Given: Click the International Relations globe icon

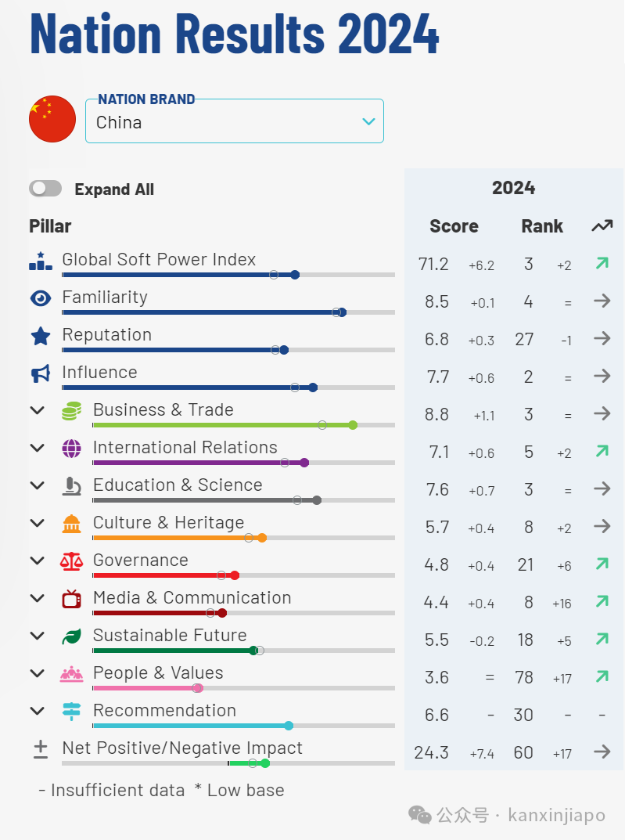Looking at the screenshot, I should tap(72, 449).
